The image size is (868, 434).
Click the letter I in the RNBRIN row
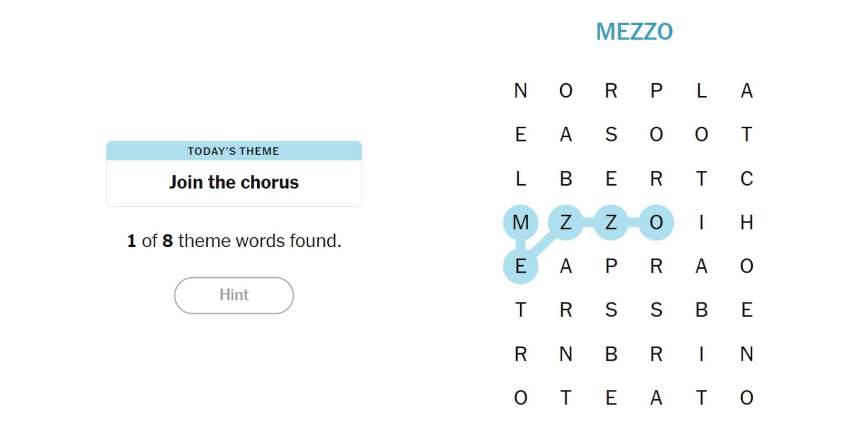(x=701, y=354)
